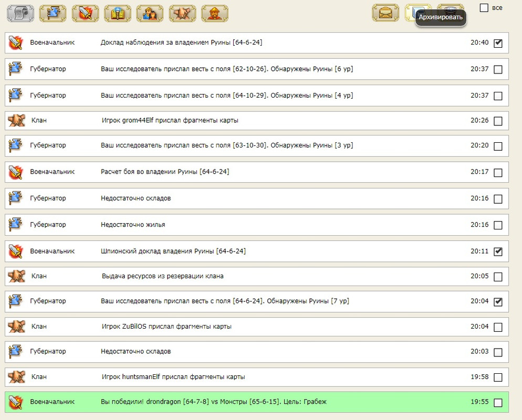Click flag icon of field [63-10-30] message
This screenshot has height=420, width=522.
[x=15, y=145]
